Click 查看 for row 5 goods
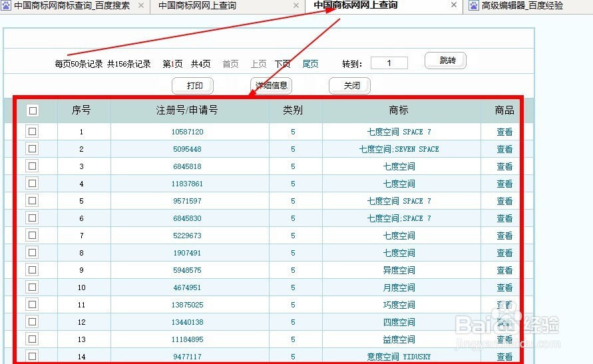The width and height of the screenshot is (593, 364). point(504,201)
